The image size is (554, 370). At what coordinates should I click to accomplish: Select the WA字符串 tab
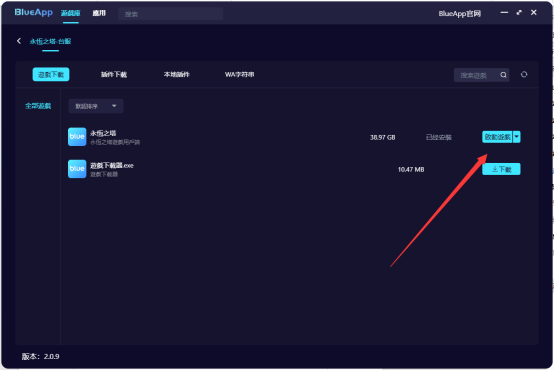coord(240,75)
